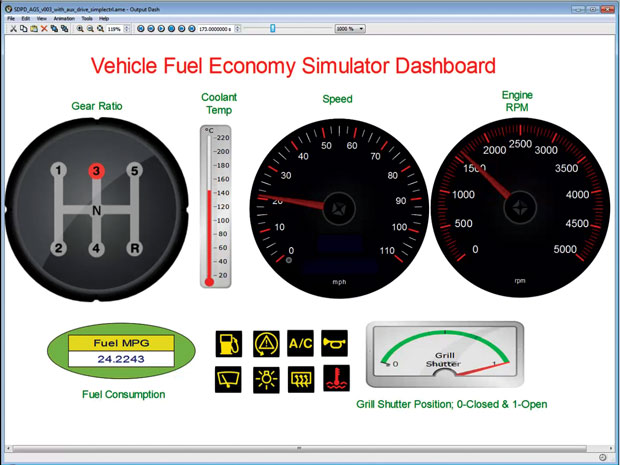Click the Grill Shutter Position caption text

452,405
